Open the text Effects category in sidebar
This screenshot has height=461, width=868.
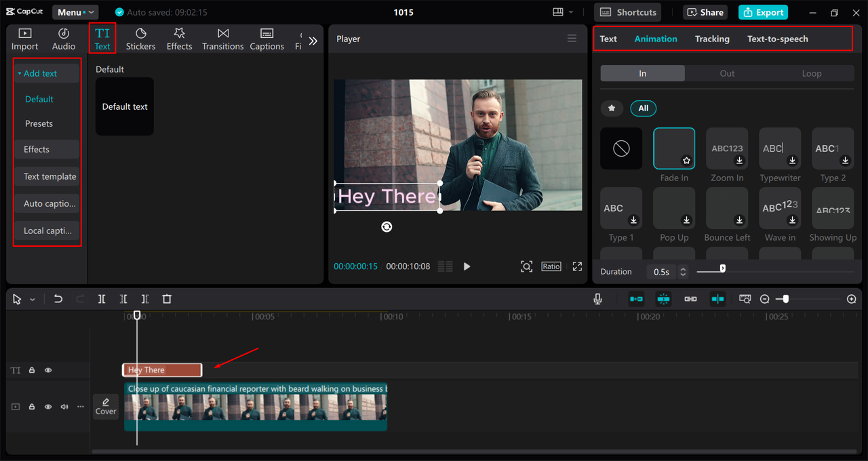(46, 149)
